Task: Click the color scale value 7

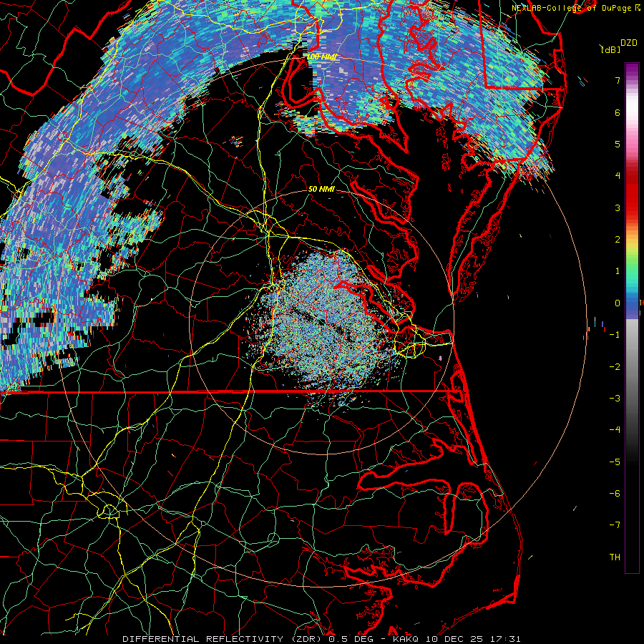Action: 618,80
